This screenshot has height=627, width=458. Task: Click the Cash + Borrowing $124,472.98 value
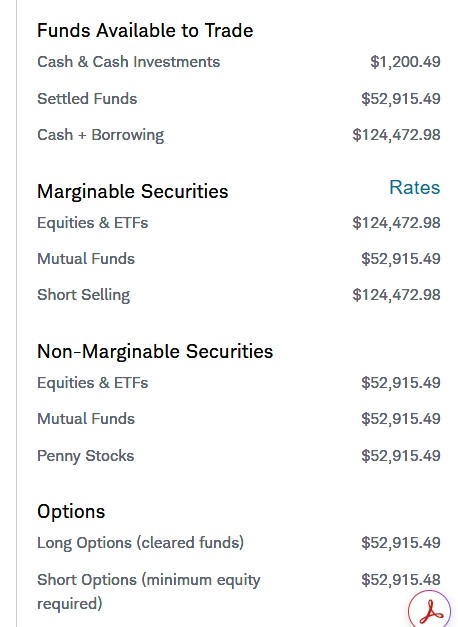point(396,135)
